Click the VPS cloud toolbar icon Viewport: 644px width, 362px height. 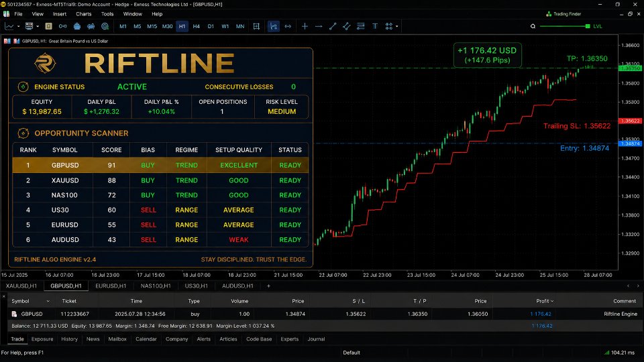91,26
